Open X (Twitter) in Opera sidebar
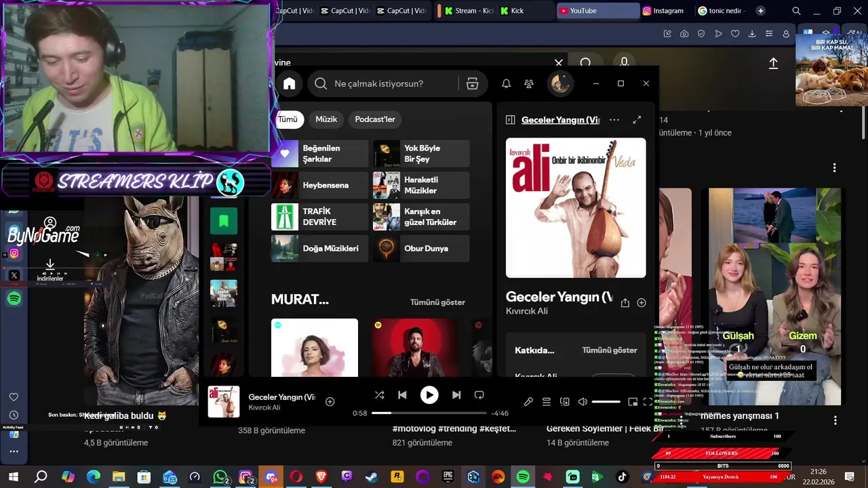 14,275
